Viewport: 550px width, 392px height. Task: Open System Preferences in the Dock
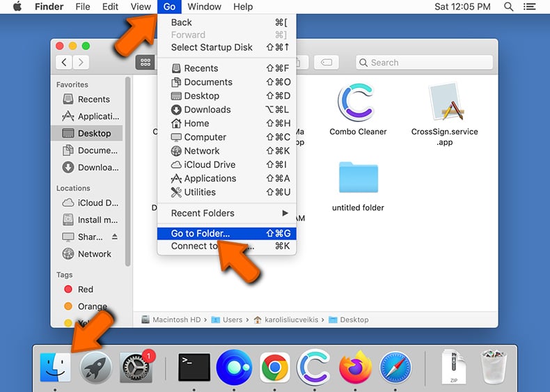click(136, 367)
